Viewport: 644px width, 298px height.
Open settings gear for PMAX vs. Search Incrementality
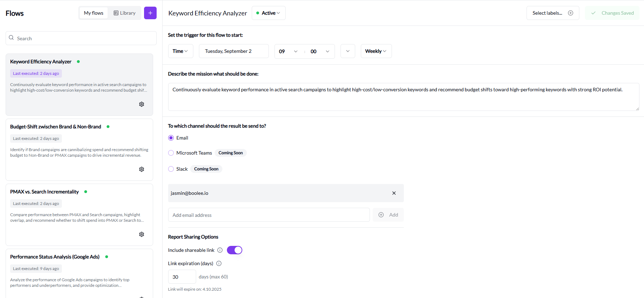(x=142, y=234)
